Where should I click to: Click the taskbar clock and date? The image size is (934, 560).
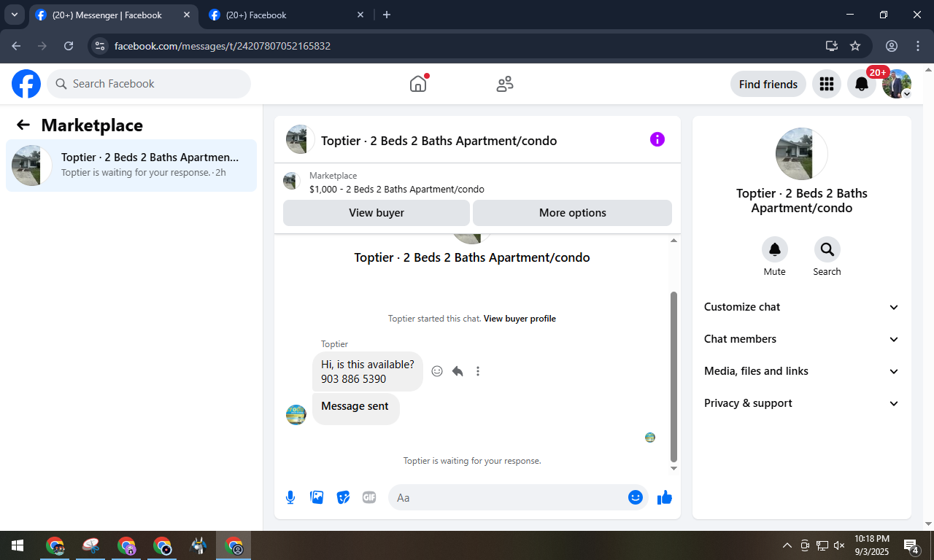click(872, 545)
